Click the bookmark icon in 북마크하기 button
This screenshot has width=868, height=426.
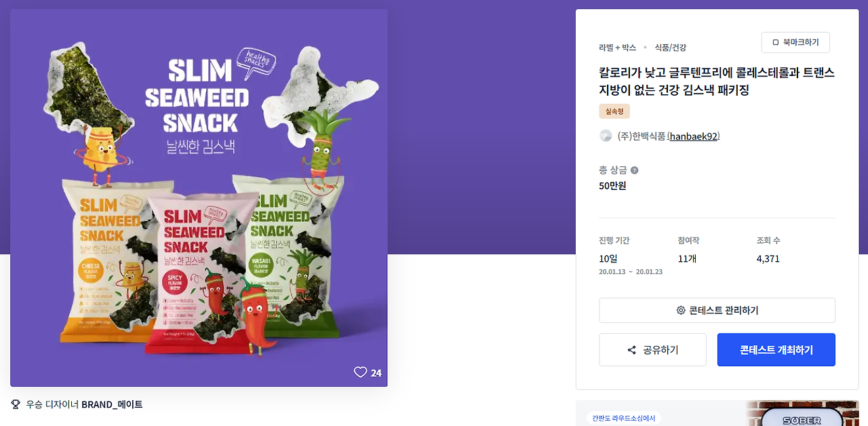(776, 42)
